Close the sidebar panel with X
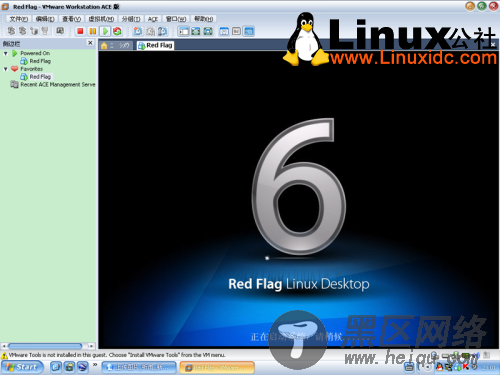 coord(90,43)
